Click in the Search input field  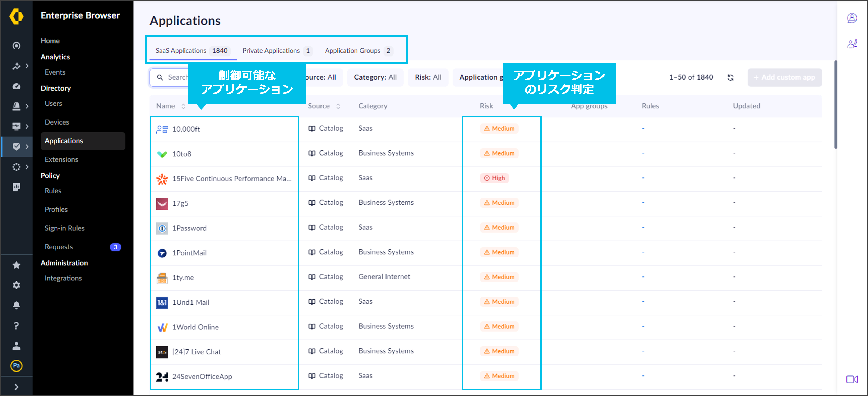click(x=169, y=78)
